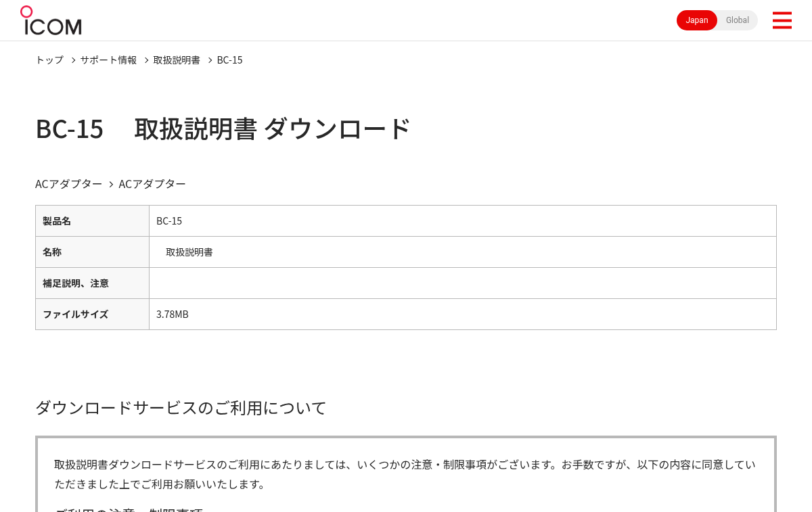Select the 取扱説明書 name cell
Viewport: 812px width, 512px height.
point(463,252)
